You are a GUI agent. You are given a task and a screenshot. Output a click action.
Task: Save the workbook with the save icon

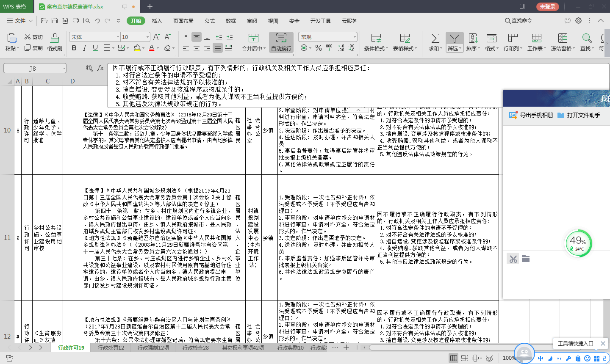[x=55, y=21]
